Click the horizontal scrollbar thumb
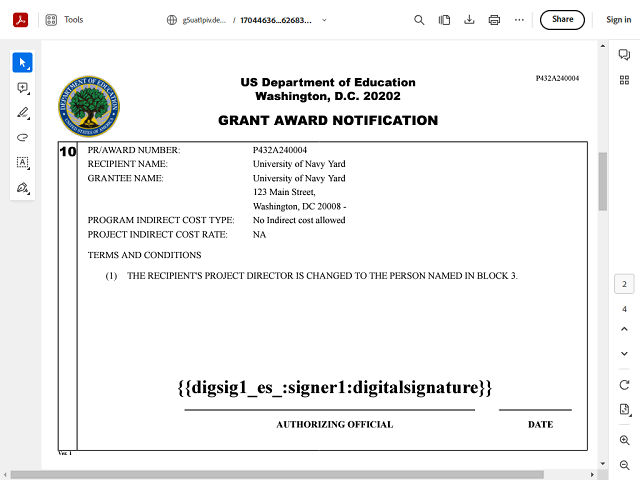Image resolution: width=640 pixels, height=480 pixels. click(x=277, y=475)
